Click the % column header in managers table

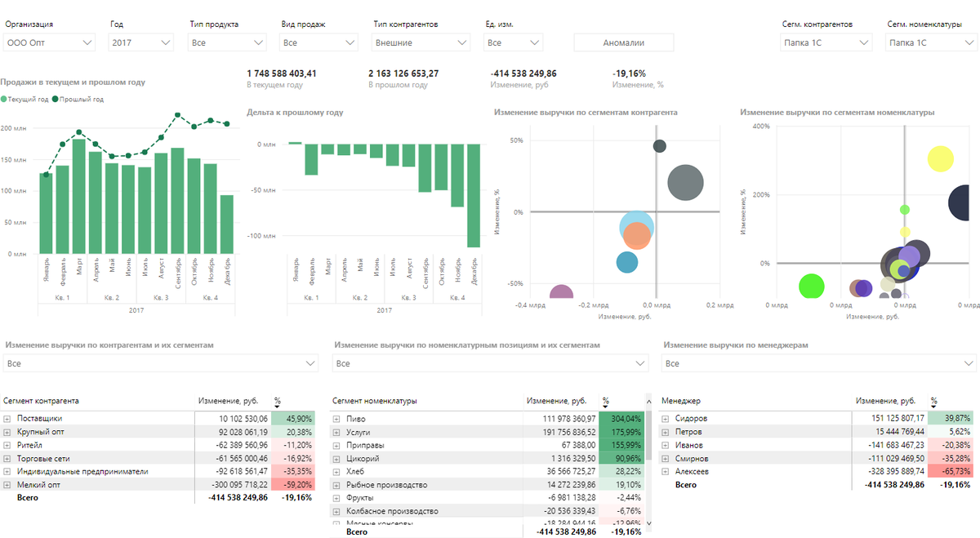point(934,401)
